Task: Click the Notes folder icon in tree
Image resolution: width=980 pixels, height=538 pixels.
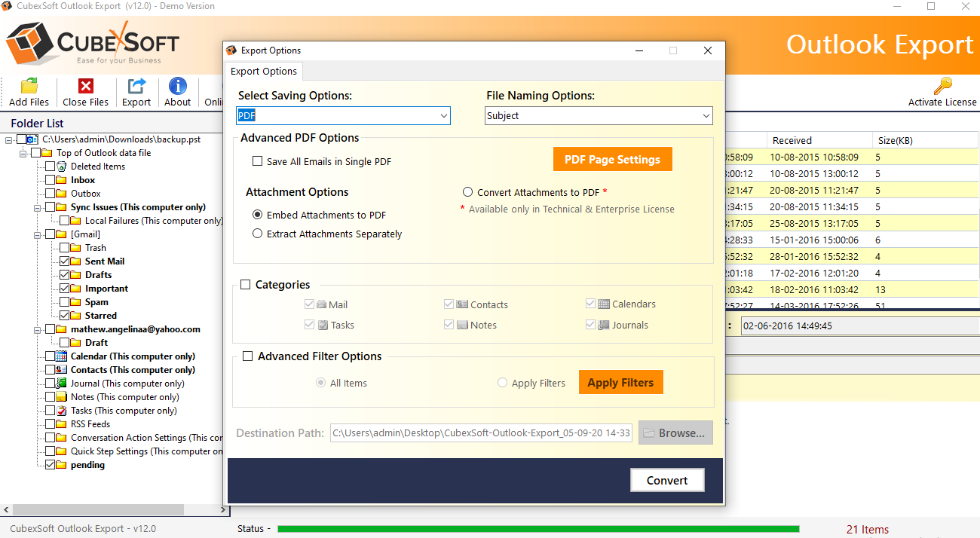Action: click(x=62, y=397)
